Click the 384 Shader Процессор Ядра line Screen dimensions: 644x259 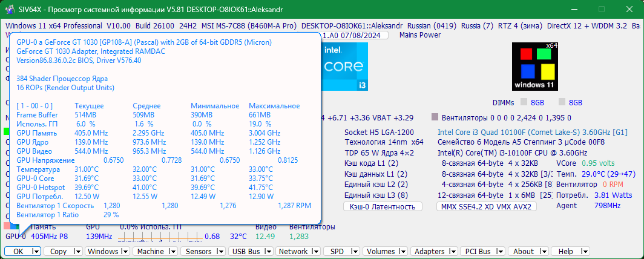pyautogui.click(x=62, y=79)
